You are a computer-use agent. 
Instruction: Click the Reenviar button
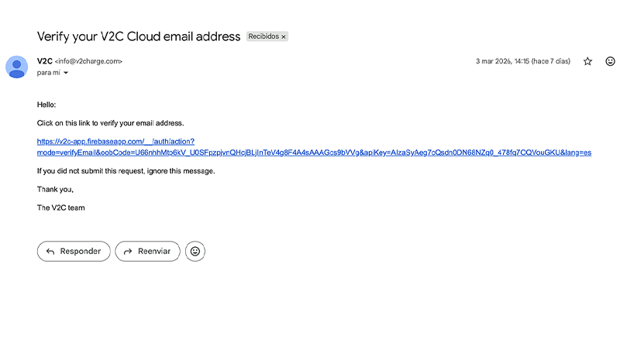click(x=148, y=251)
